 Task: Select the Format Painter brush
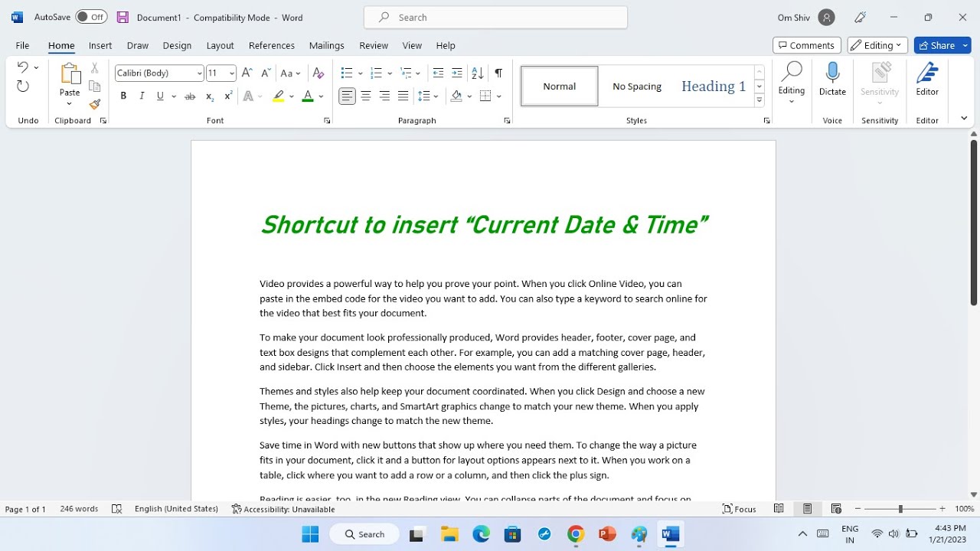point(95,105)
